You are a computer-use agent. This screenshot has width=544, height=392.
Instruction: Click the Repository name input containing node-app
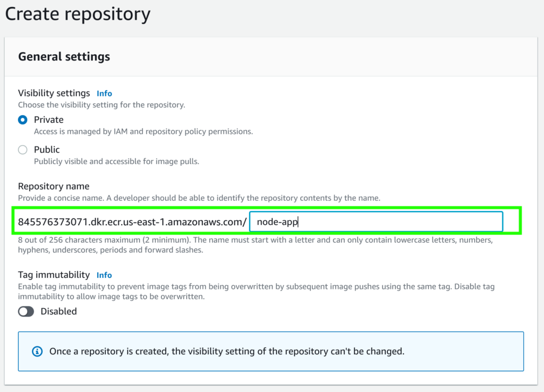point(377,221)
